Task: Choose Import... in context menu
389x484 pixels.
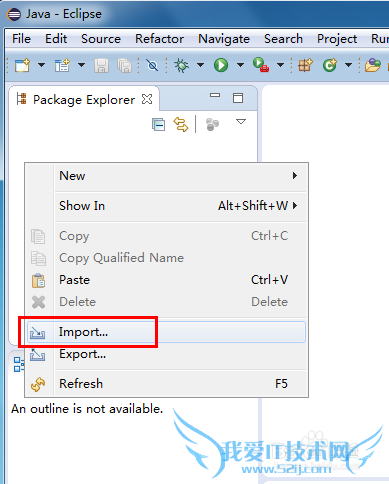Action: 166,332
